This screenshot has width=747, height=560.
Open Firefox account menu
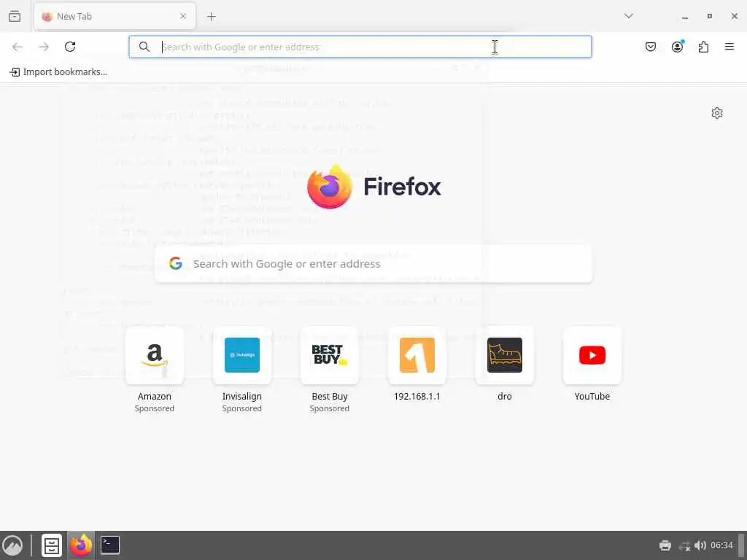tap(677, 46)
